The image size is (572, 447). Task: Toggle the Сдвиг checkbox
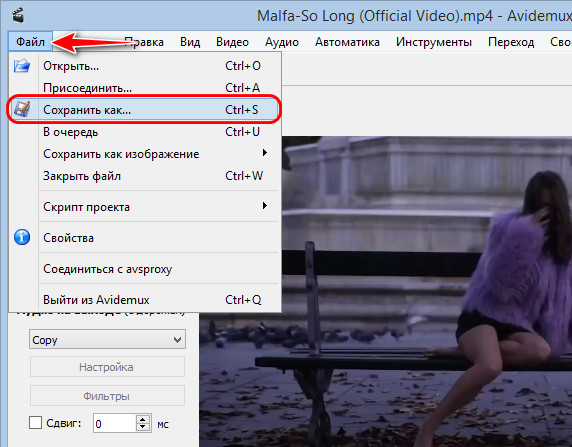pos(35,423)
